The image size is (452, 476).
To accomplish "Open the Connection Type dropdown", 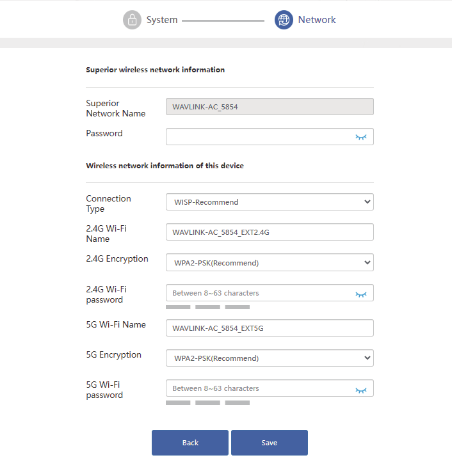I will [270, 202].
